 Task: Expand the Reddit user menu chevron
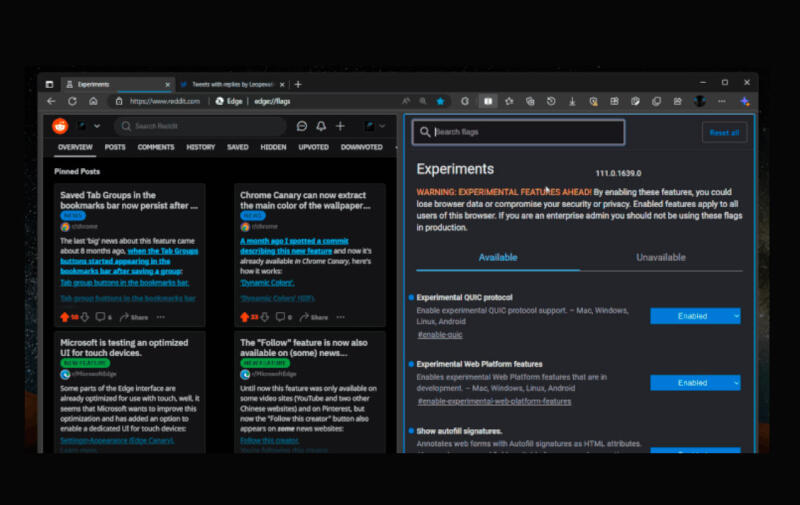pos(382,125)
